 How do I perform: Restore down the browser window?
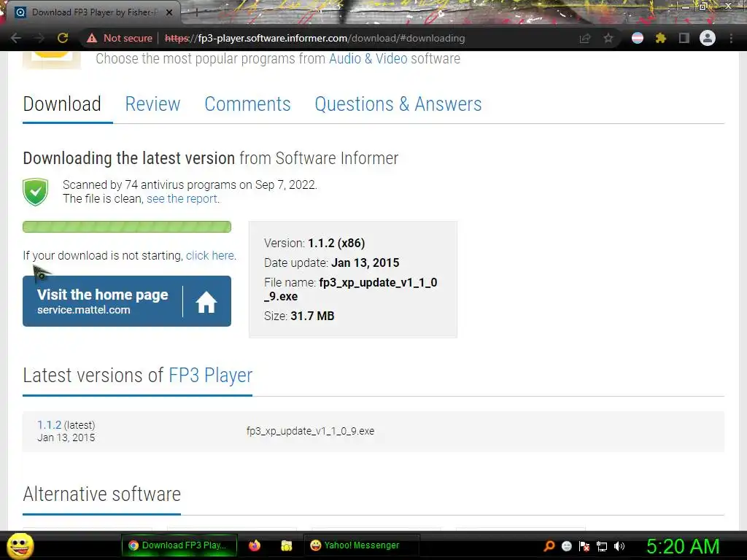click(x=703, y=6)
